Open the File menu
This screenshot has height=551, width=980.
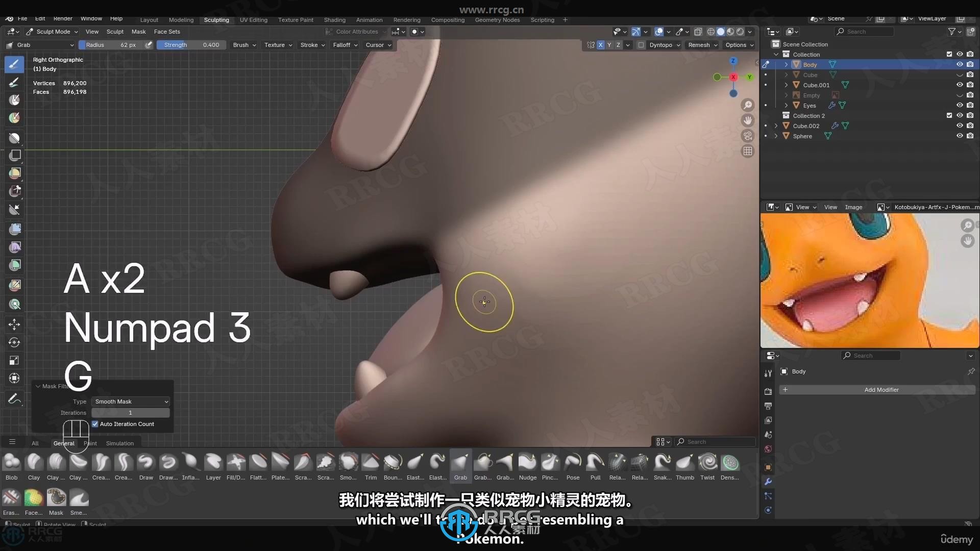pyautogui.click(x=22, y=18)
